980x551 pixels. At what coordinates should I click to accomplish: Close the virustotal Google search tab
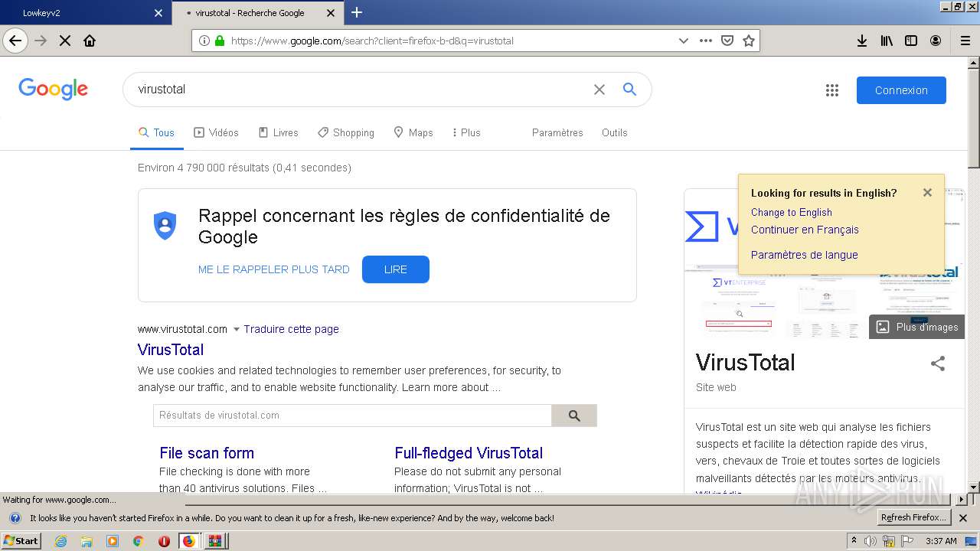click(x=331, y=13)
